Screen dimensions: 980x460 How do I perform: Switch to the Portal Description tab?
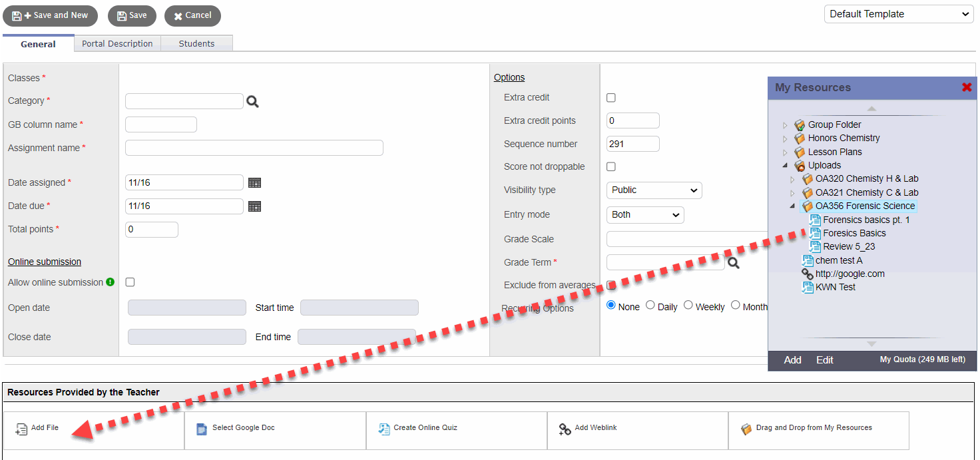pos(117,43)
